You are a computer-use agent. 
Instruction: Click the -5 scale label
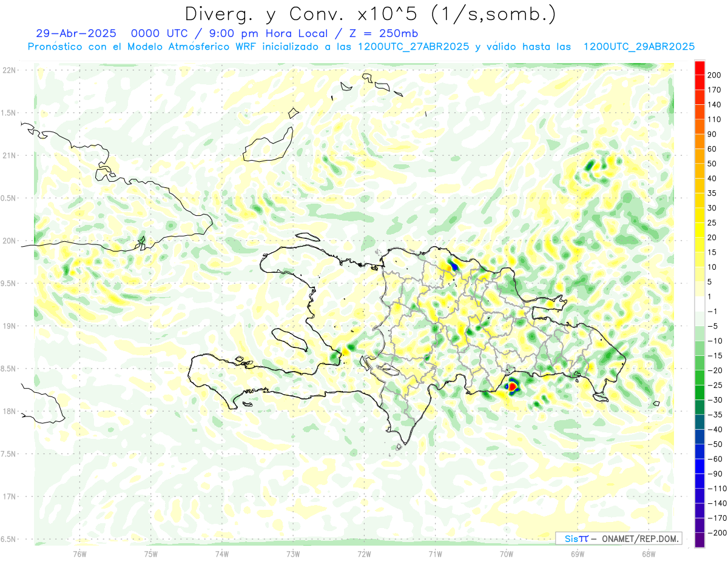pos(712,326)
